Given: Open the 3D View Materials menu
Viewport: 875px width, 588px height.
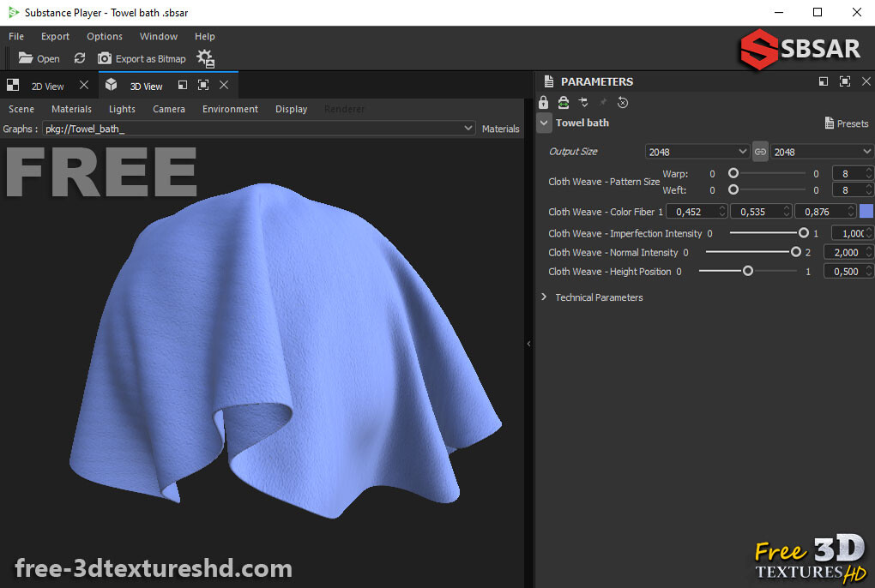Looking at the screenshot, I should pos(71,109).
